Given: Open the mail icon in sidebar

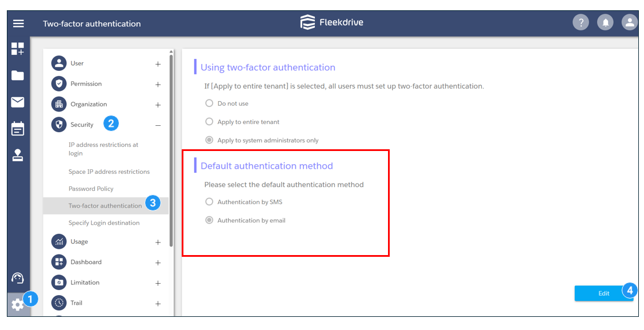Looking at the screenshot, I should pos(18,102).
